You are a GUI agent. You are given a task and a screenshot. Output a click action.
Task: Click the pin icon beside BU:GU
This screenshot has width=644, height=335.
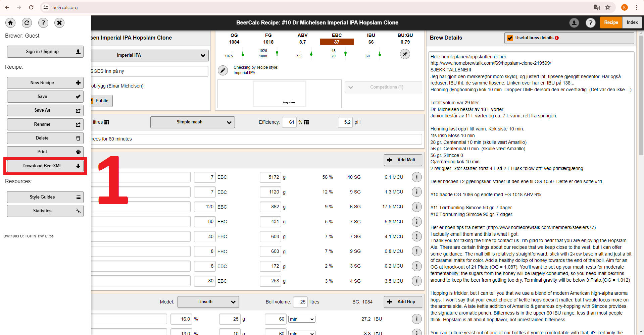point(405,54)
